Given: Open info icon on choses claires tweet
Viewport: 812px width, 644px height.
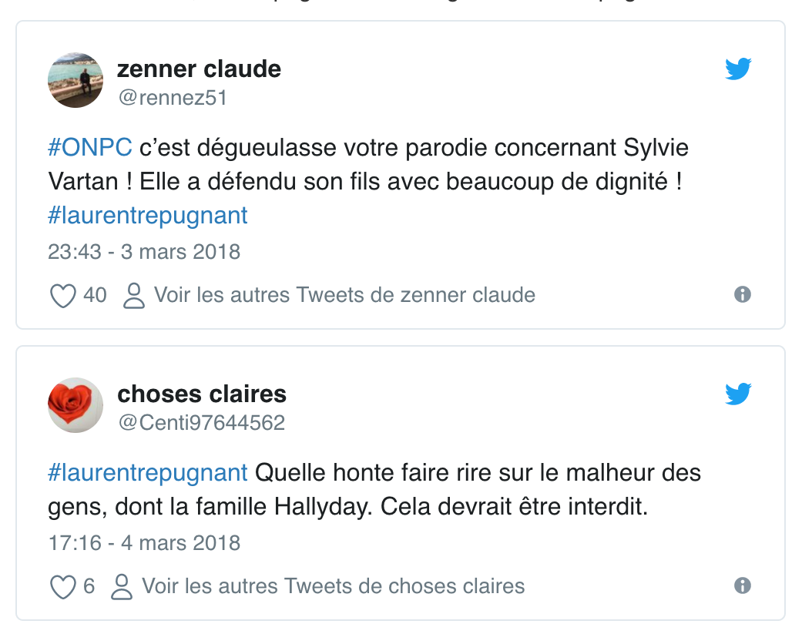Looking at the screenshot, I should (x=743, y=586).
